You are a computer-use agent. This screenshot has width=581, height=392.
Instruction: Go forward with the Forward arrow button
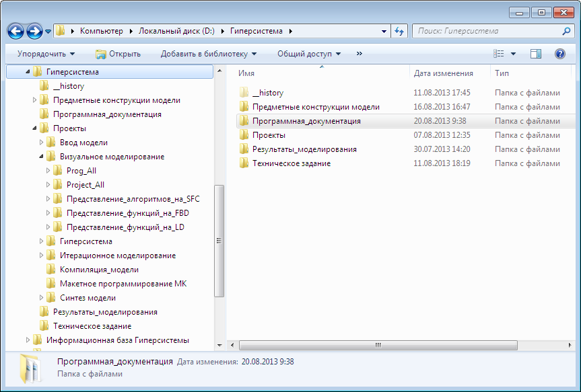pyautogui.click(x=34, y=32)
